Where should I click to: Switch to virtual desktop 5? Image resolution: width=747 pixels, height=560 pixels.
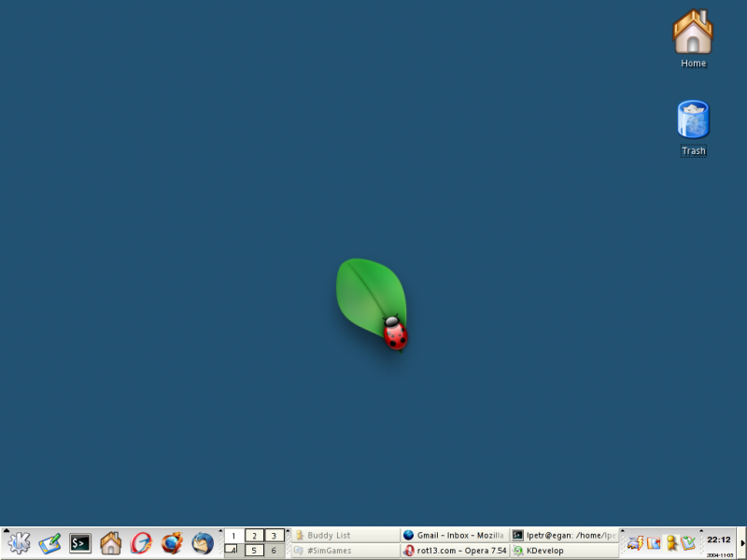point(254,551)
